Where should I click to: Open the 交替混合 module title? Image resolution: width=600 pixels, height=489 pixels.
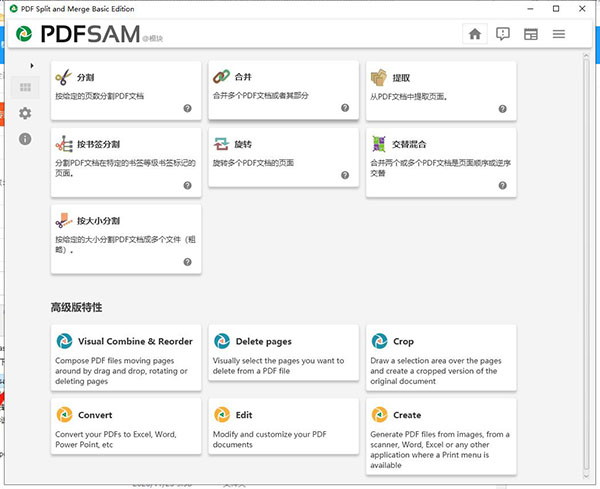tap(409, 144)
